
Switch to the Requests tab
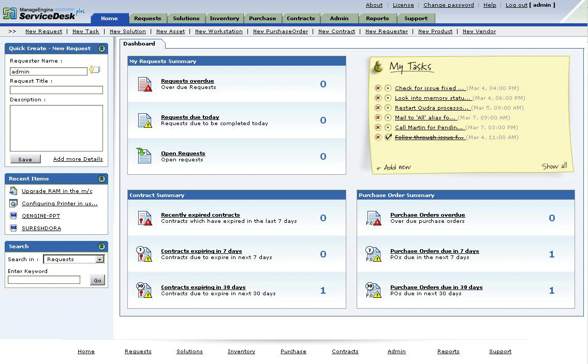pyautogui.click(x=148, y=18)
